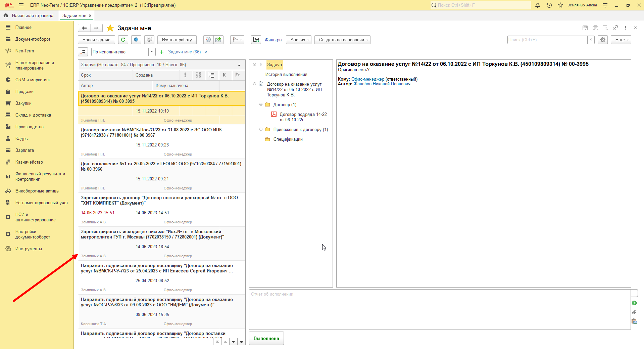Click the paperclip icon beside the report field
The width and height of the screenshot is (644, 349).
(634, 312)
